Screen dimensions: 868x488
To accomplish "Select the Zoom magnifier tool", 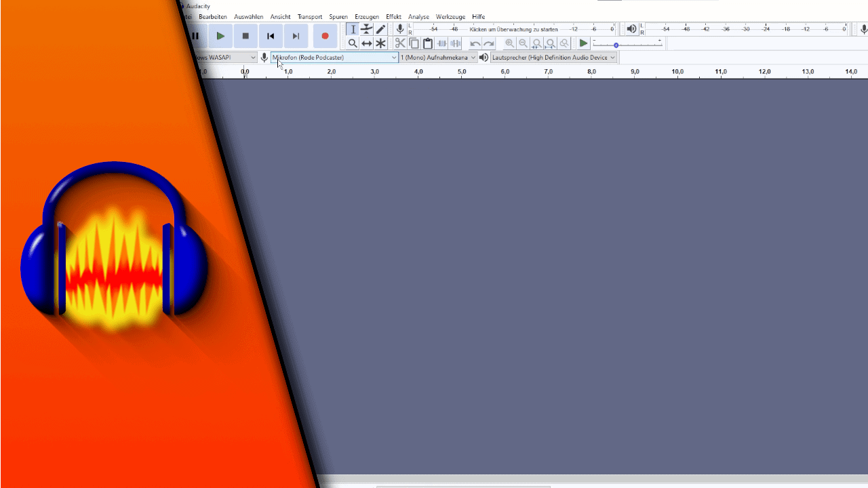I will point(353,43).
